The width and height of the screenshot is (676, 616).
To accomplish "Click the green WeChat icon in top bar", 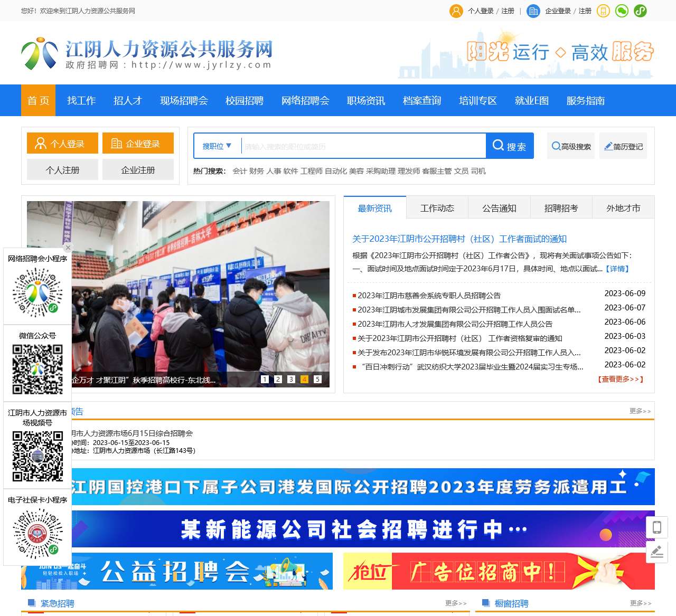I will (x=622, y=11).
